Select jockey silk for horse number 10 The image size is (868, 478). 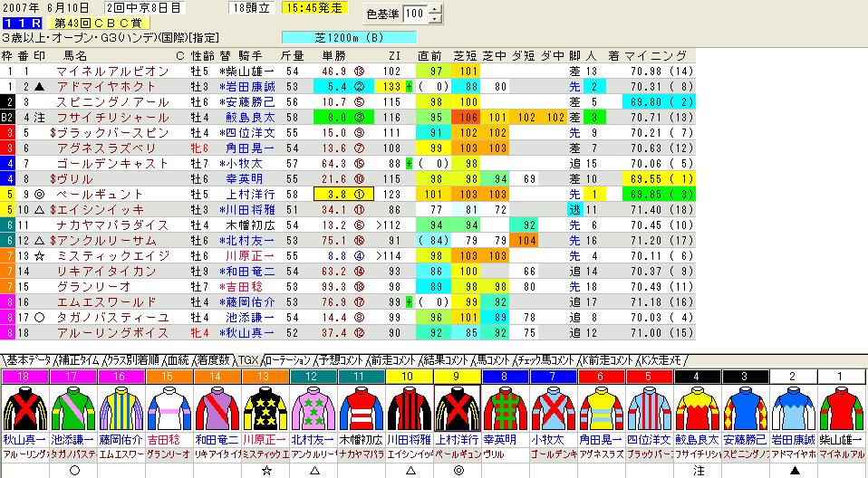410,409
